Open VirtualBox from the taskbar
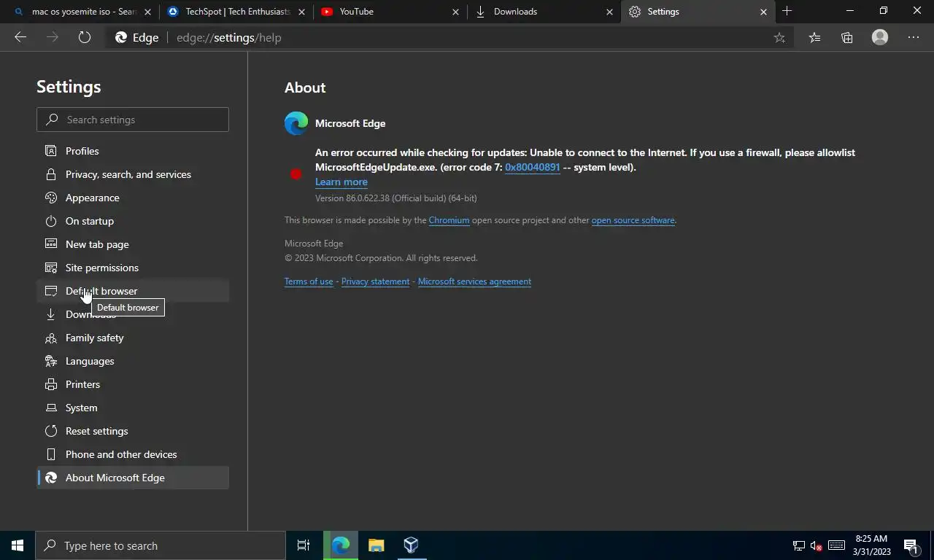Screen dimensions: 934x560 411,545
